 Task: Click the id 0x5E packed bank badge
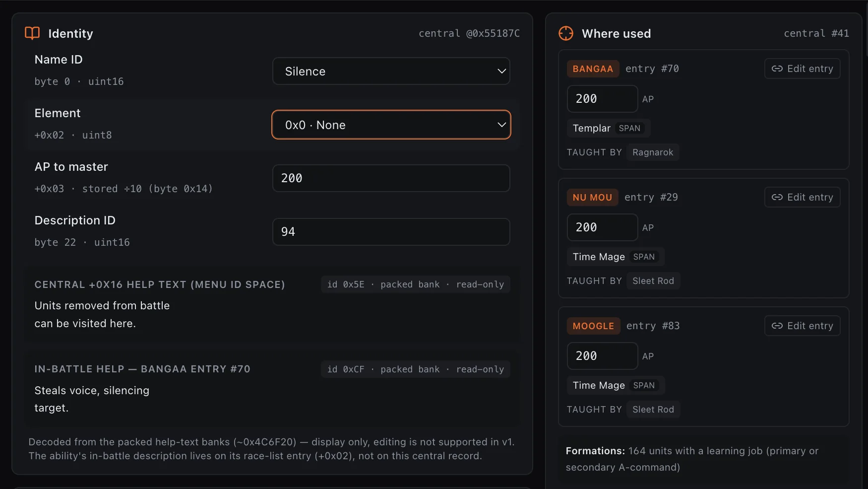tap(416, 284)
